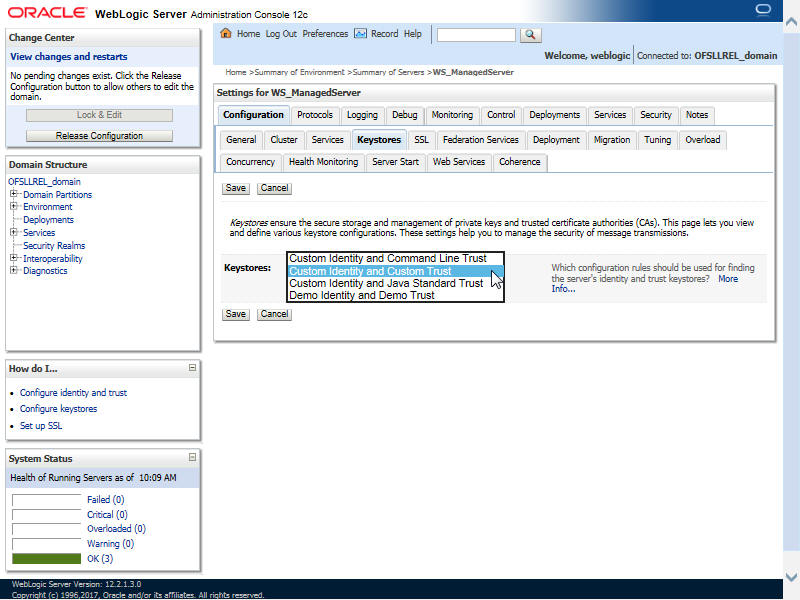The image size is (800, 600).
Task: Click the scroll up arrow on page
Action: pos(791,22)
